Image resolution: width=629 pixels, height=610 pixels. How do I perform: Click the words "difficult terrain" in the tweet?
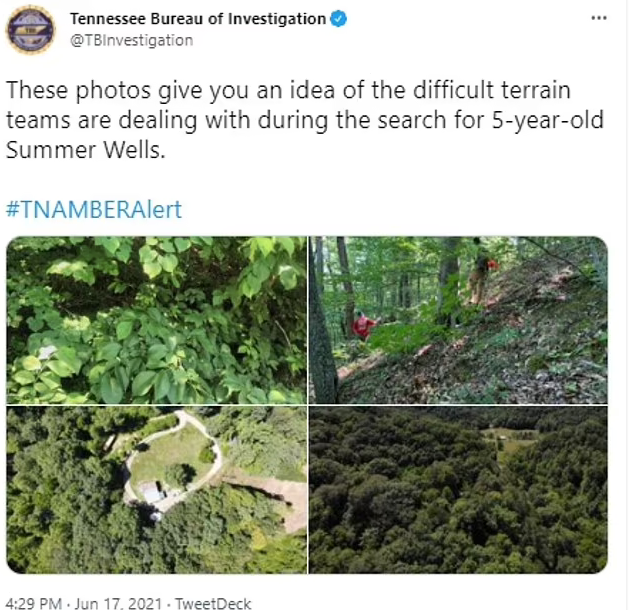pyautogui.click(x=491, y=89)
